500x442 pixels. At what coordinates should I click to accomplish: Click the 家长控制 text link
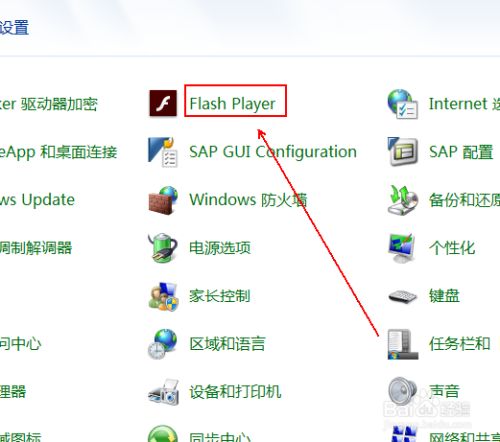220,296
